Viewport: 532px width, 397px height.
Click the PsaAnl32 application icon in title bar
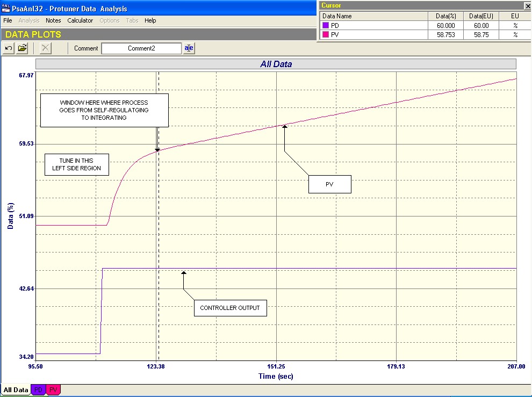(x=6, y=9)
